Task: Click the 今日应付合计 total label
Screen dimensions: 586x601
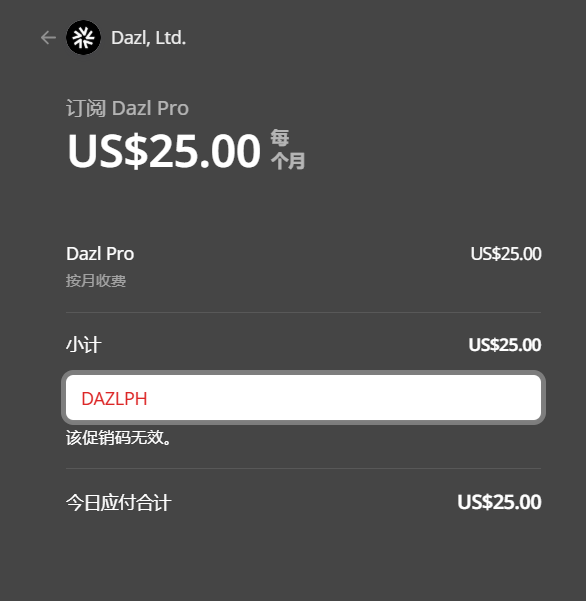Action: 118,502
